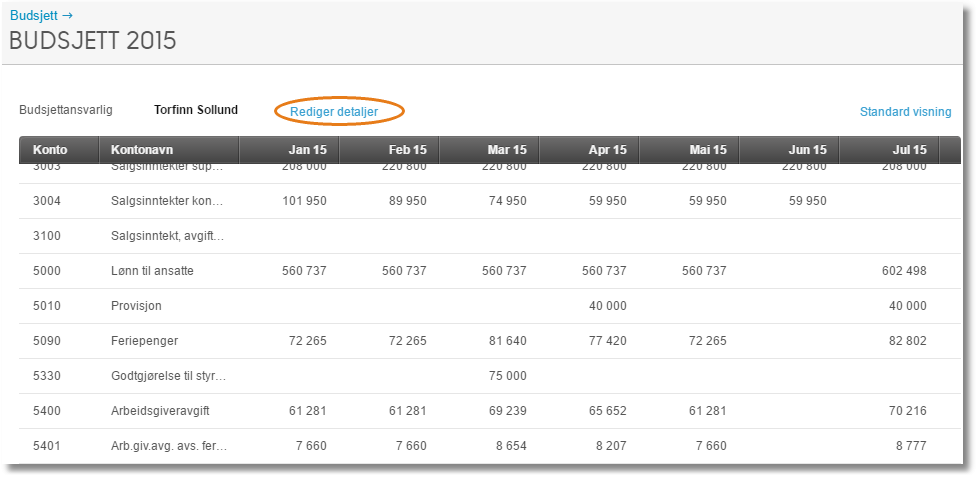Image resolution: width=977 pixels, height=478 pixels.
Task: Click account number 5010
Action: point(47,306)
